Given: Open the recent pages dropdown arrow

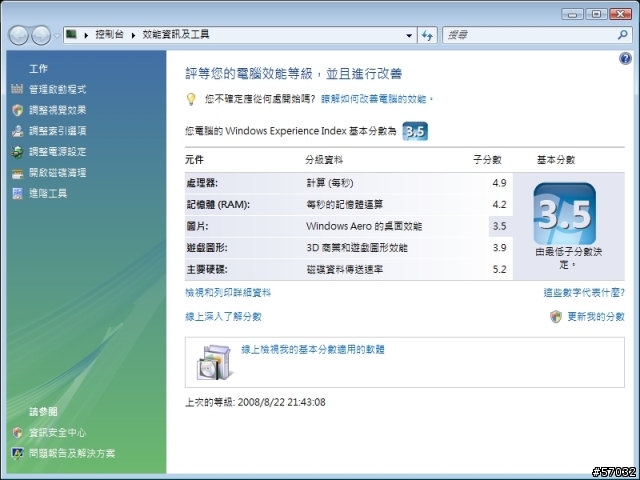Looking at the screenshot, I should click(x=57, y=36).
